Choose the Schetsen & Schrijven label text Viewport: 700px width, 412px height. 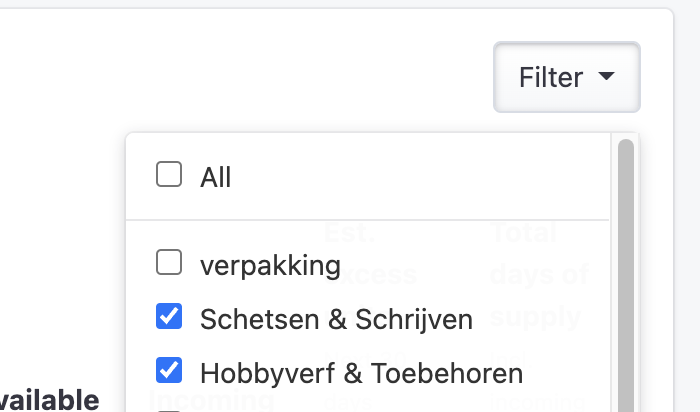(x=336, y=319)
